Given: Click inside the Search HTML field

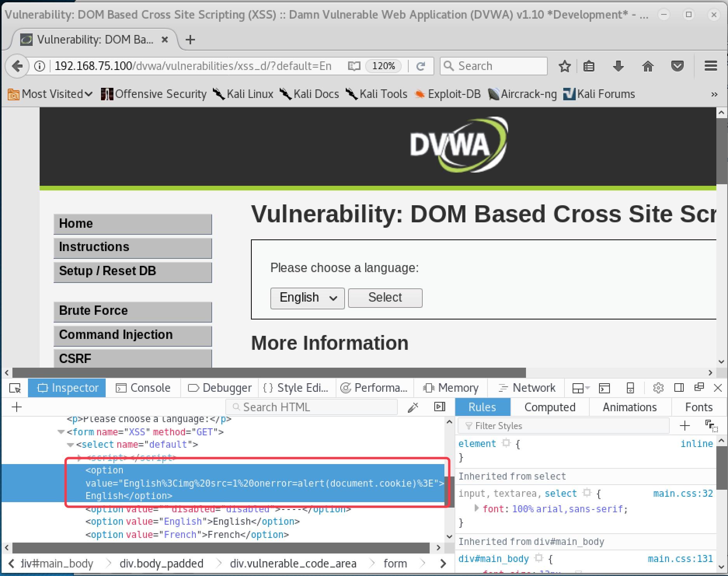Looking at the screenshot, I should coord(311,407).
